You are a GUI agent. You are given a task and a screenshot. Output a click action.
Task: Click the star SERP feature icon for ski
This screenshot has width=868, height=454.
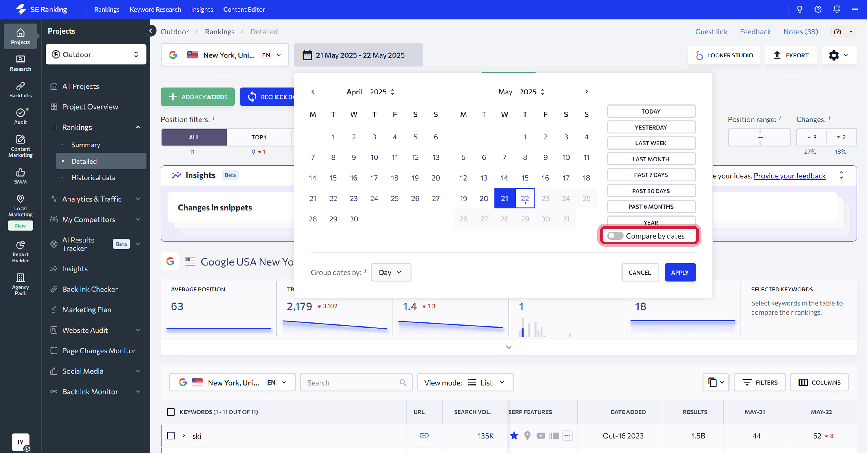514,436
